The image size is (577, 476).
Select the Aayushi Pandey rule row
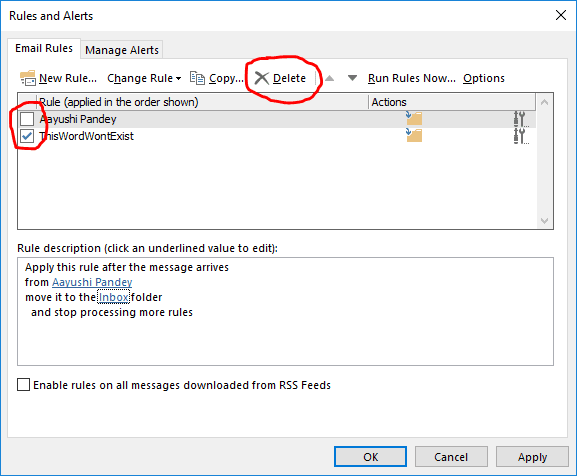tap(277, 119)
